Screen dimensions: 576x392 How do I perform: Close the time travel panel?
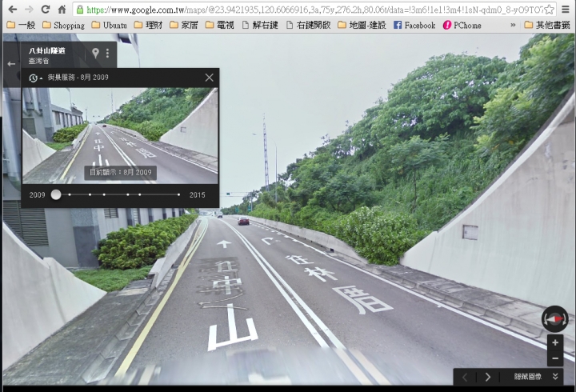pos(210,78)
